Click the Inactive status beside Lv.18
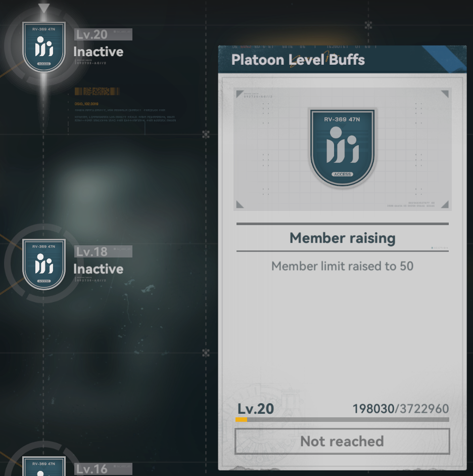This screenshot has height=476, width=473. [x=99, y=269]
